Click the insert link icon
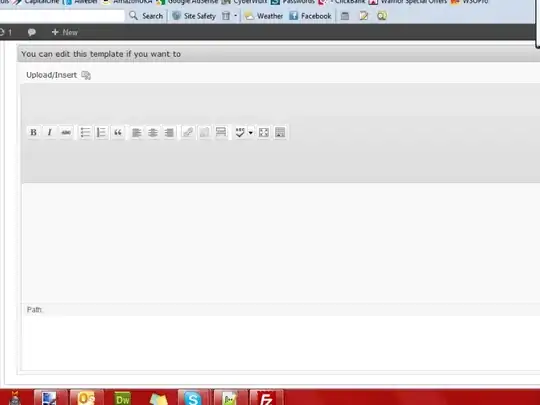 click(188, 132)
